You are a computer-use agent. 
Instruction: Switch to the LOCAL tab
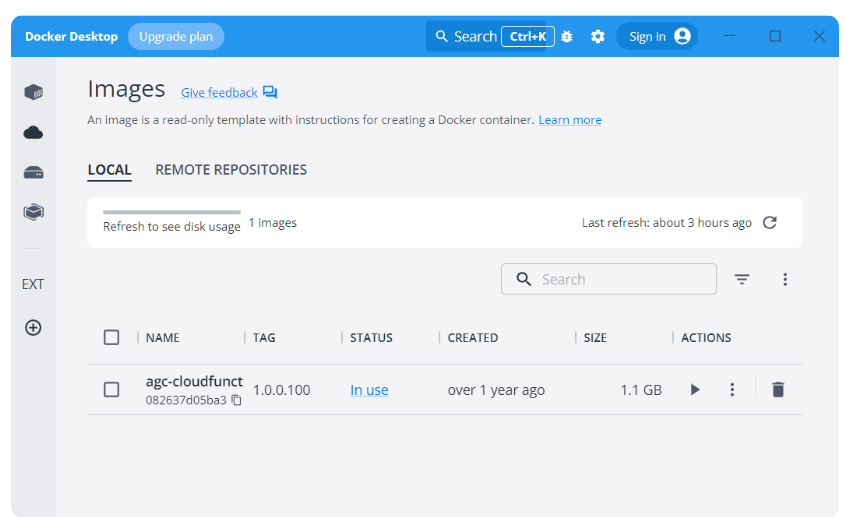point(109,170)
